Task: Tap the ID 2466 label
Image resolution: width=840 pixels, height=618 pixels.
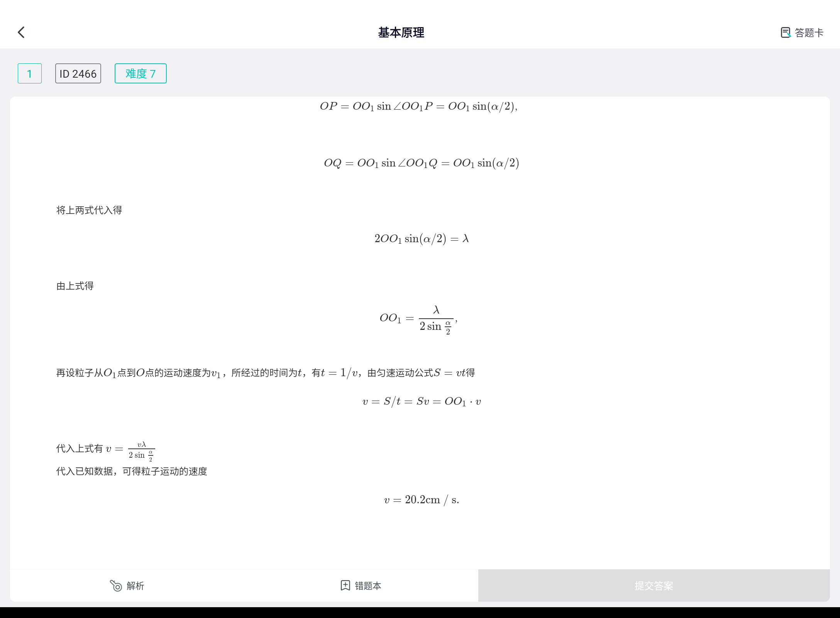Action: 78,73
